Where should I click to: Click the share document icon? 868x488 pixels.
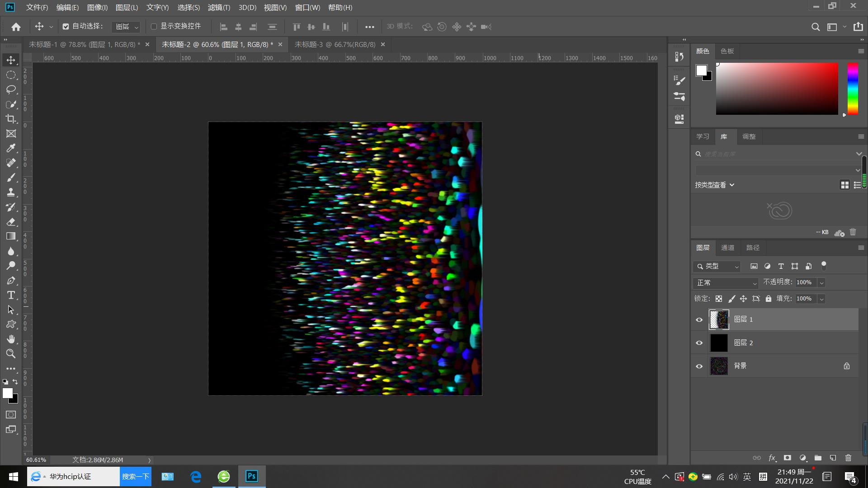(858, 27)
